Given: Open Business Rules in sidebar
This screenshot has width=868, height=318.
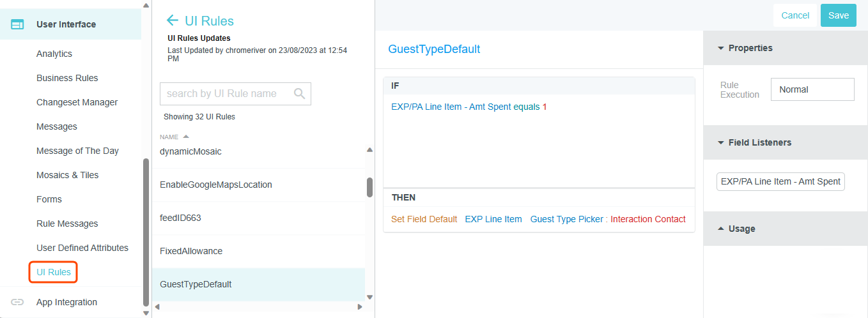Looking at the screenshot, I should [67, 78].
